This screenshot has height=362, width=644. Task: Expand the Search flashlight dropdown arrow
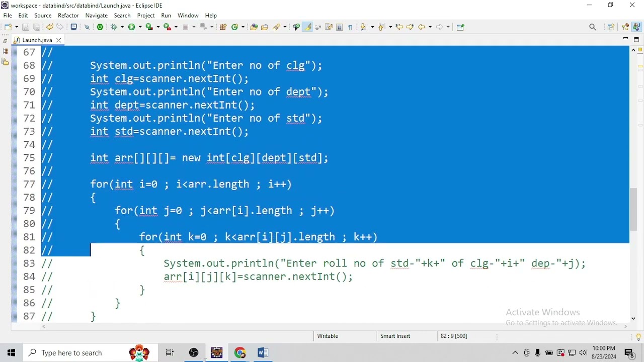point(285,27)
